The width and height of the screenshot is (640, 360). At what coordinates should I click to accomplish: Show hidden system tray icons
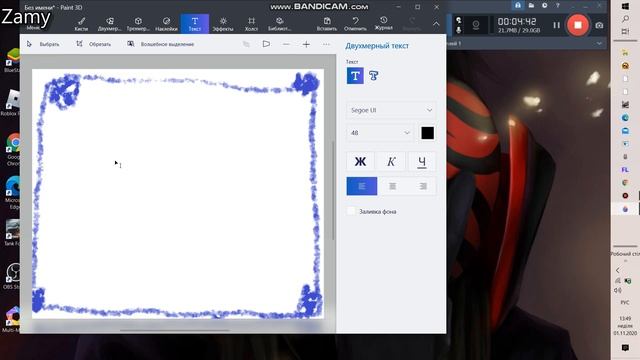pos(618,270)
